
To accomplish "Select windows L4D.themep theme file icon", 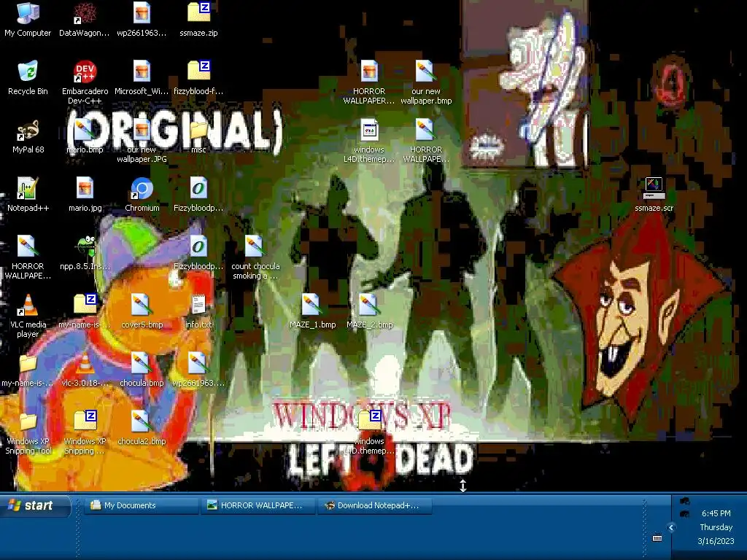I will pos(369,130).
